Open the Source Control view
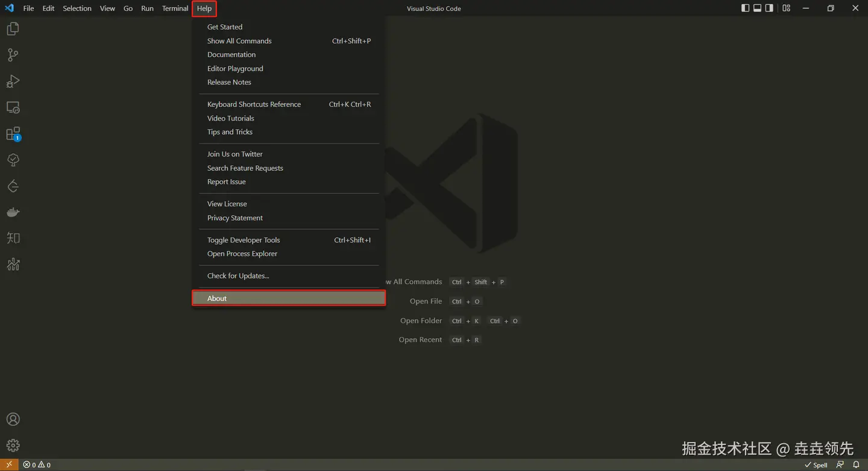This screenshot has height=471, width=868. click(13, 55)
